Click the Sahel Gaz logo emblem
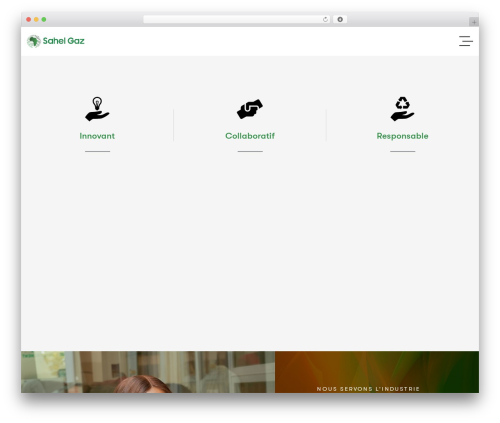 pos(34,41)
